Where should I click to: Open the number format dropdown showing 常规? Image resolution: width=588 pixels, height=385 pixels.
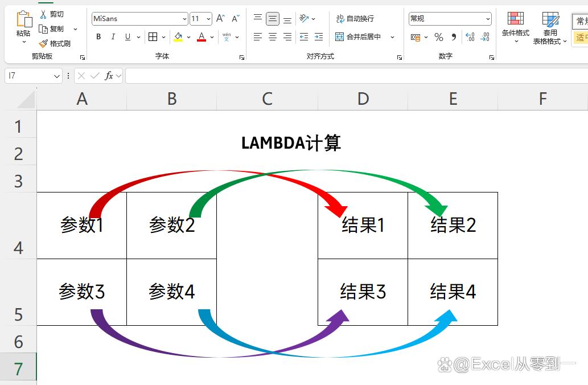point(488,18)
